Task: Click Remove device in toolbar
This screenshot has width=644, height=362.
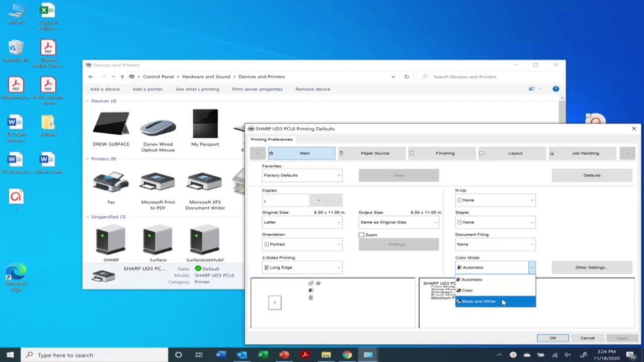Action: 313,89
